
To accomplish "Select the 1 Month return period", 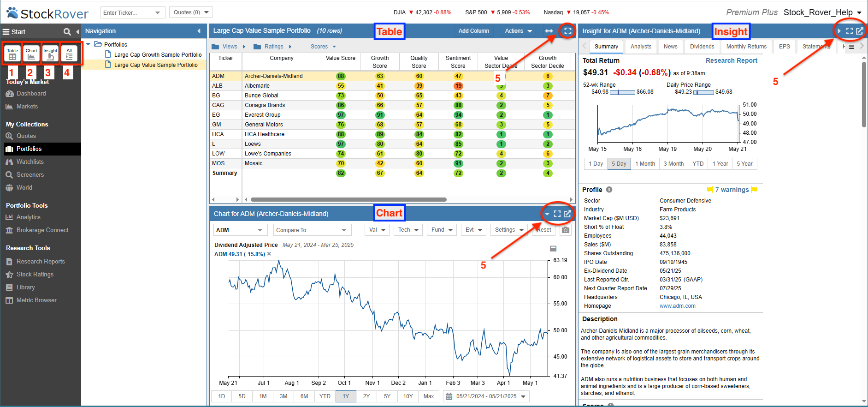I will click(645, 164).
